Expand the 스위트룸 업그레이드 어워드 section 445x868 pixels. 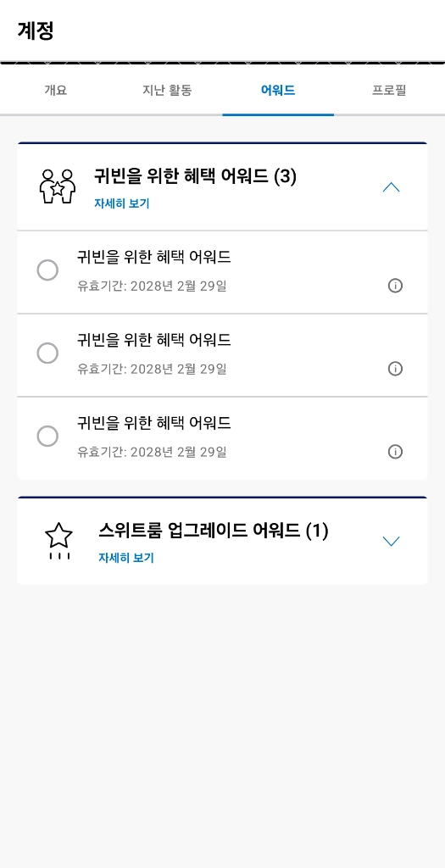pyautogui.click(x=391, y=542)
